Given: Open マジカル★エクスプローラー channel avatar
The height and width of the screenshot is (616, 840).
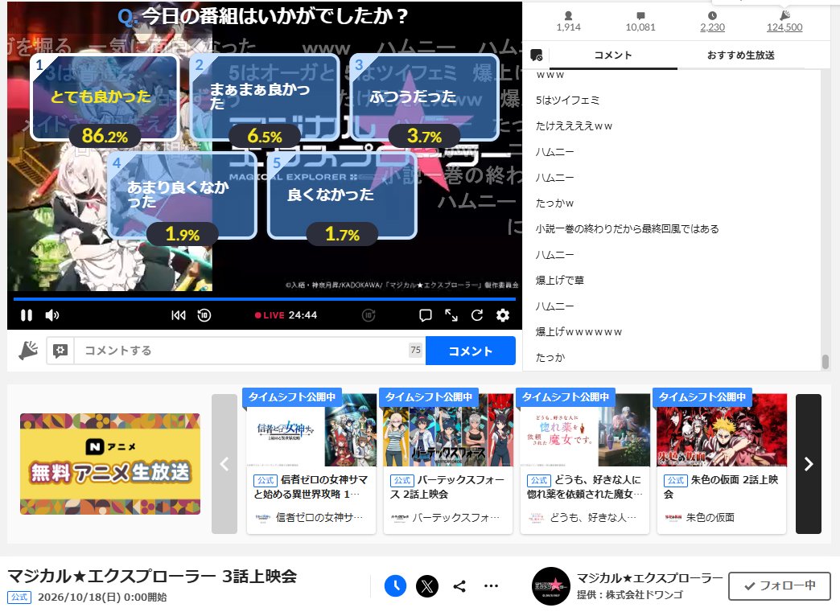Looking at the screenshot, I should (550, 586).
